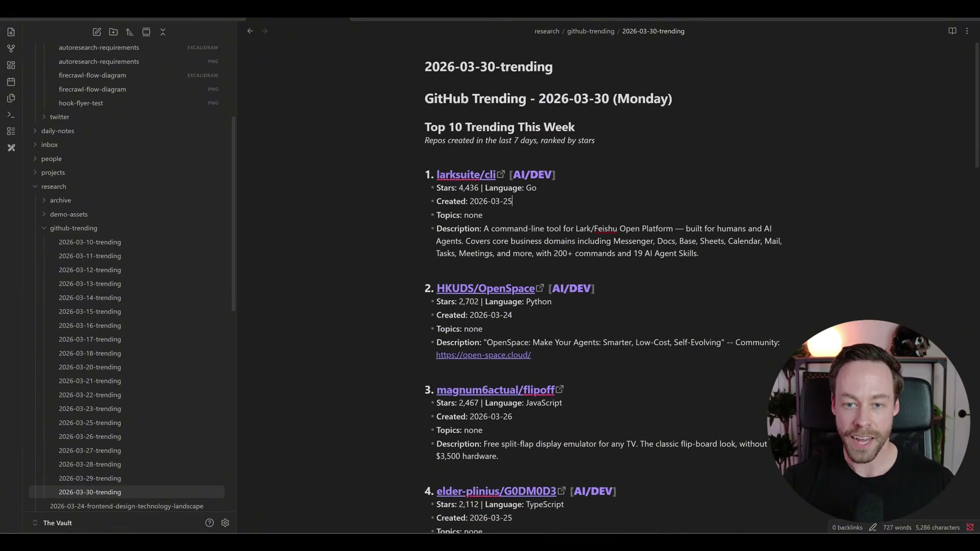Open the vault switcher chevron for The Vault
The height and width of the screenshot is (551, 980).
pyautogui.click(x=35, y=523)
